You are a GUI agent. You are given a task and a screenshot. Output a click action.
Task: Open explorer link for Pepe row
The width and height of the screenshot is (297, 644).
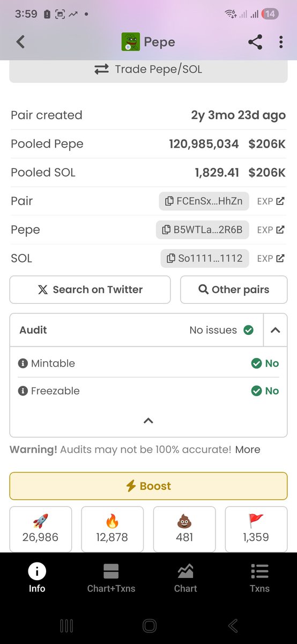point(271,230)
